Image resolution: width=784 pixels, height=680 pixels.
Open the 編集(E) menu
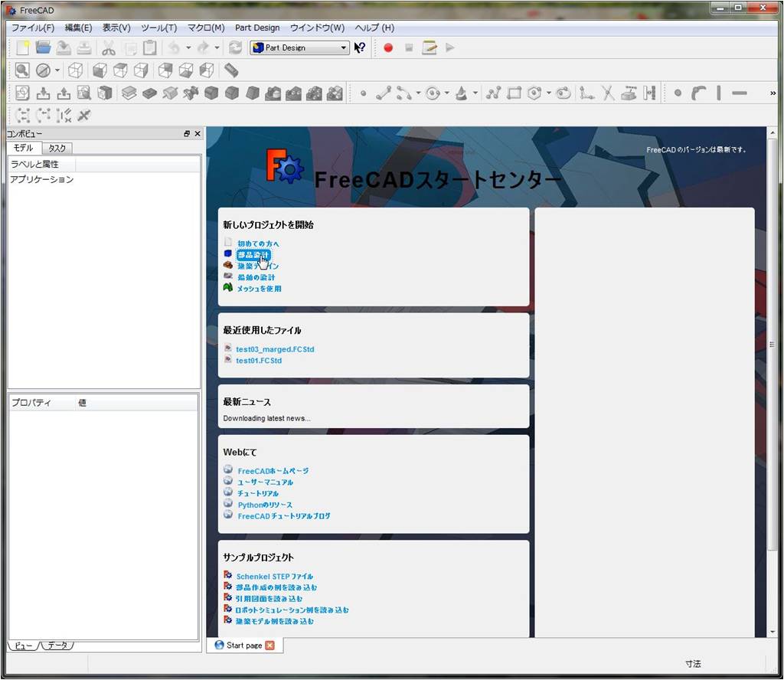(79, 28)
